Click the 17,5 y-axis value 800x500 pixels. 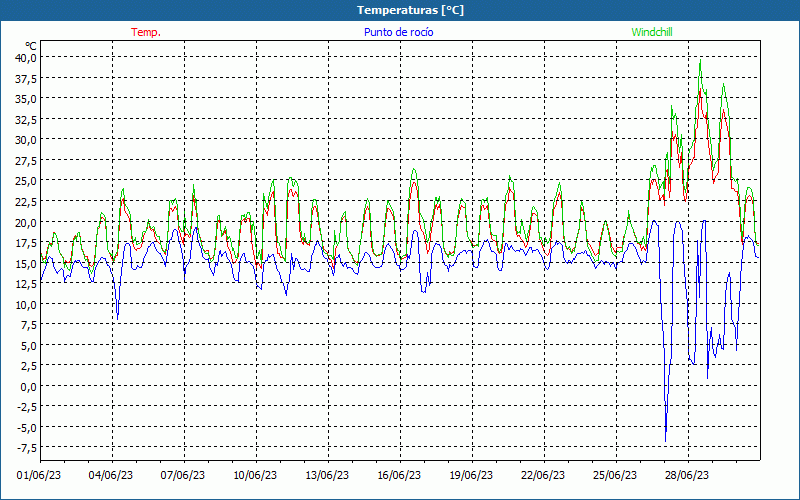click(x=26, y=243)
